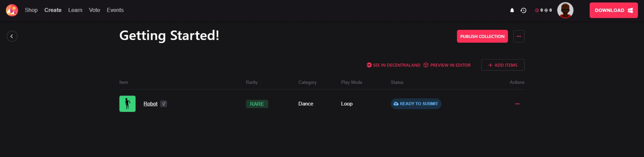
Task: Open the Shop menu item
Action: pos(31,10)
